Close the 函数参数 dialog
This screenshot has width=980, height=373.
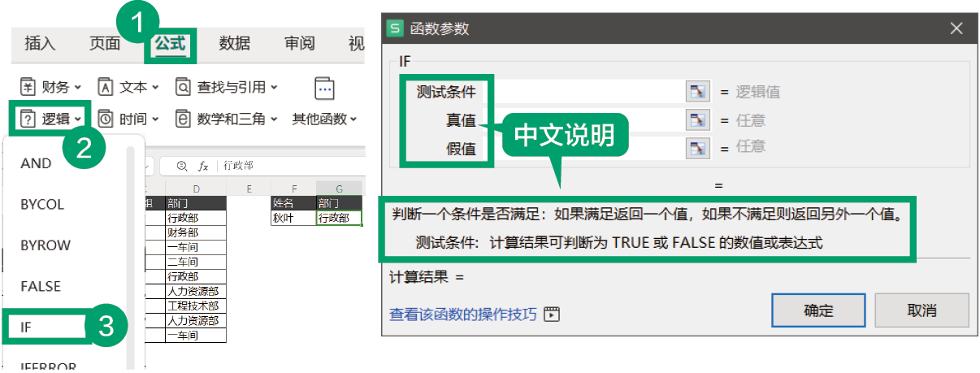(956, 29)
